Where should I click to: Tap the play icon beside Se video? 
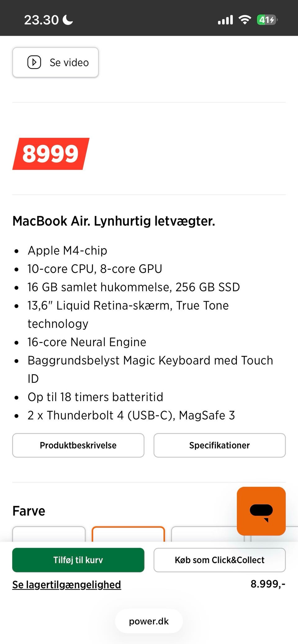tap(34, 62)
